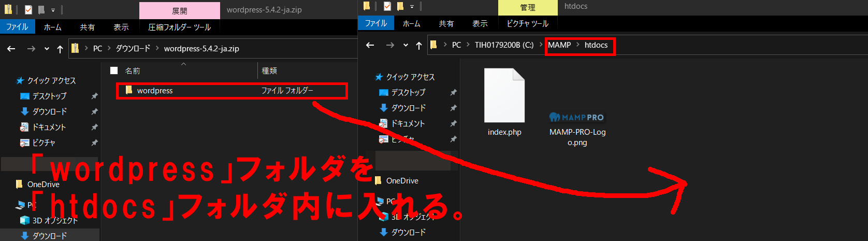Screen dimensions: 868x241
Task: Open recent locations dropdown in htdocs window
Action: (406, 45)
